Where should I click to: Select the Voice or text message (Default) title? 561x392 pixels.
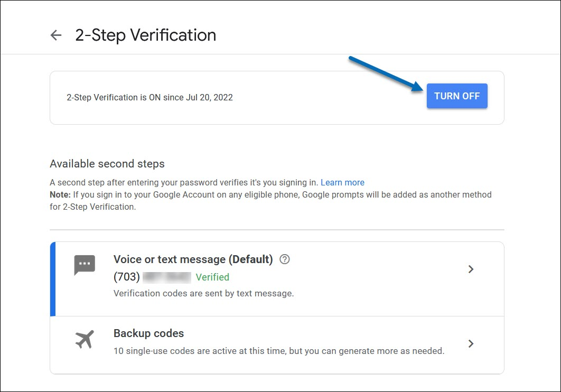193,259
